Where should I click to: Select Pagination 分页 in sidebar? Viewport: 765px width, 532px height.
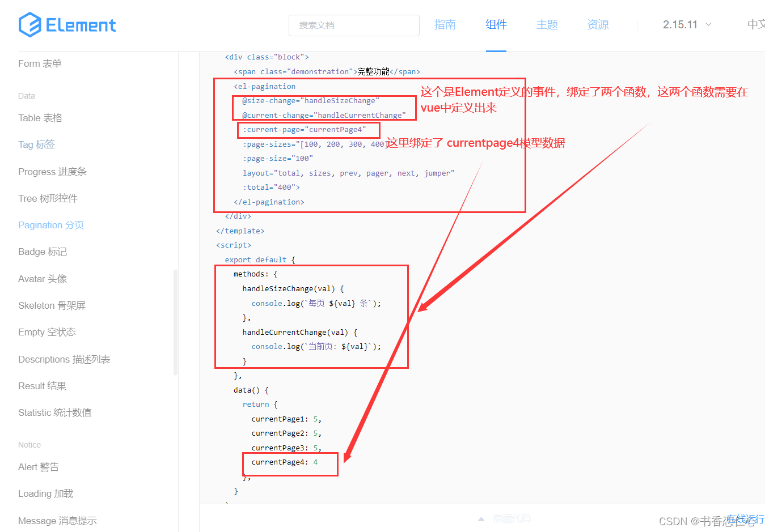point(51,225)
